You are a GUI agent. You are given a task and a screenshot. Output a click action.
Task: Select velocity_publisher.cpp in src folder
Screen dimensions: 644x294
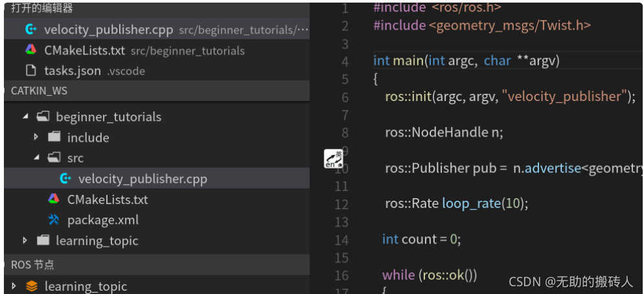click(x=157, y=179)
